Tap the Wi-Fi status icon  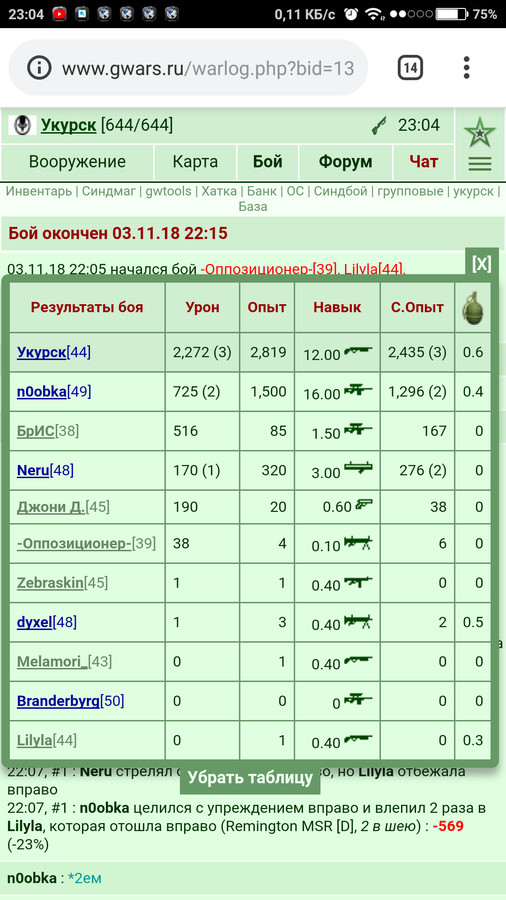coord(375,14)
